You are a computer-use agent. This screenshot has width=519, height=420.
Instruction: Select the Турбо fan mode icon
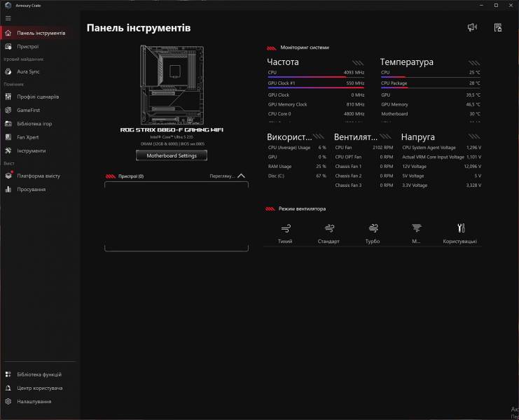coord(373,228)
